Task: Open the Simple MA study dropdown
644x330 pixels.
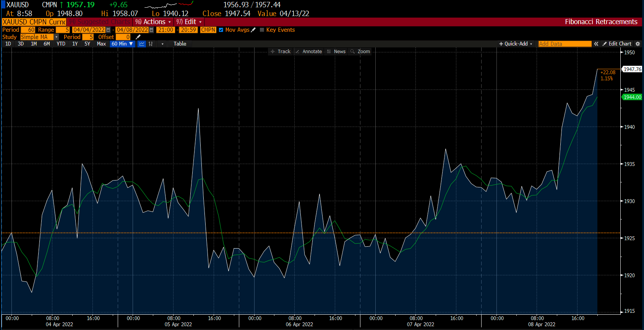Action: [56, 37]
